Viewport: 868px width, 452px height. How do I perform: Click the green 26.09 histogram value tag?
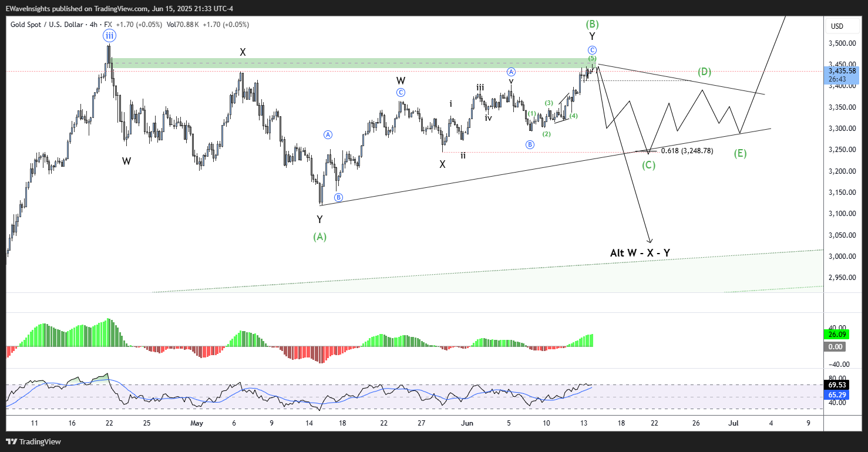(837, 335)
